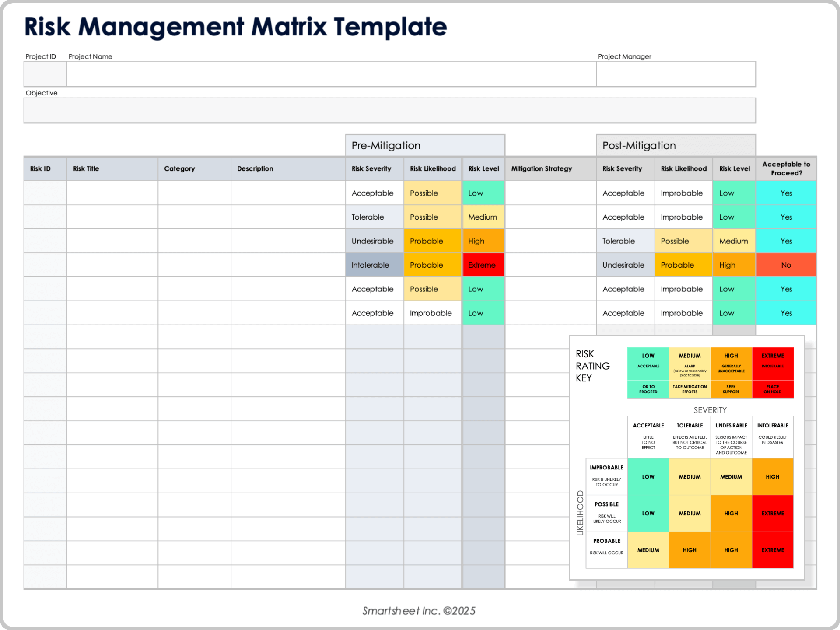Screen dimensions: 840x630
Task: Select the red Extreme risk level cell
Action: click(483, 265)
